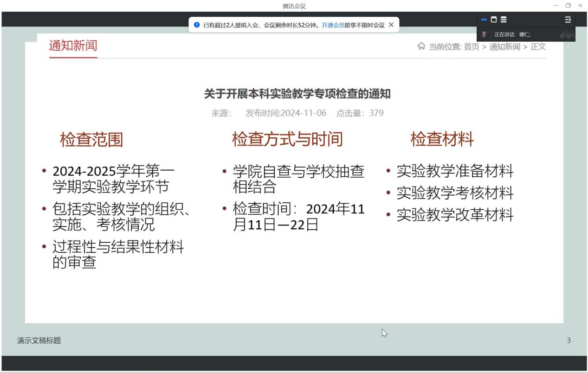
Task: Click the muted microphone icon of speaker
Action: pos(485,34)
